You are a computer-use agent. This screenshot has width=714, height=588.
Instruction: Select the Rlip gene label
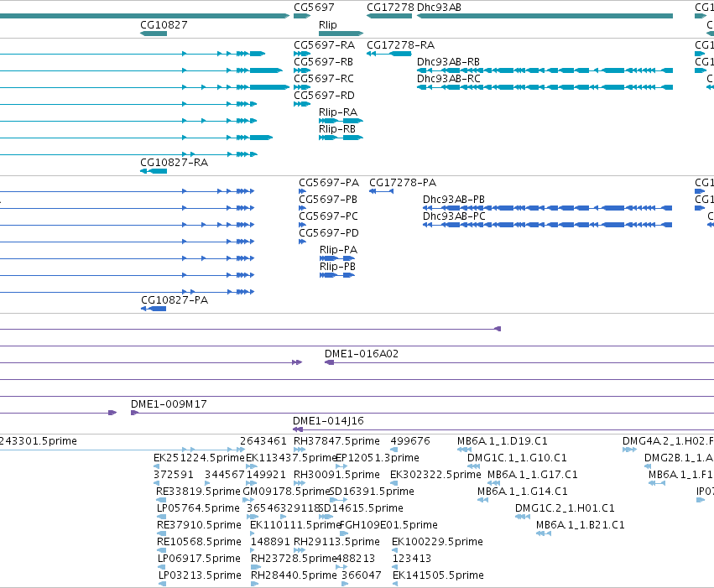[x=328, y=25]
